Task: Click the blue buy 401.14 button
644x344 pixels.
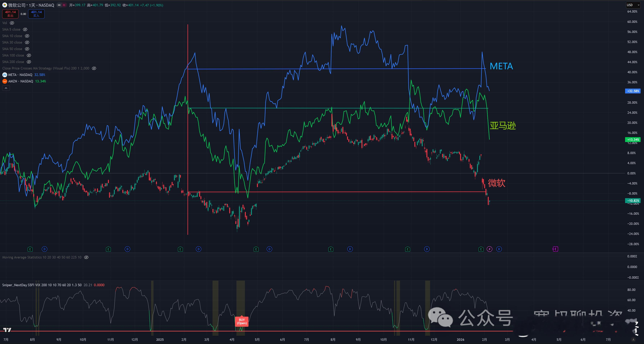Action: (36, 14)
